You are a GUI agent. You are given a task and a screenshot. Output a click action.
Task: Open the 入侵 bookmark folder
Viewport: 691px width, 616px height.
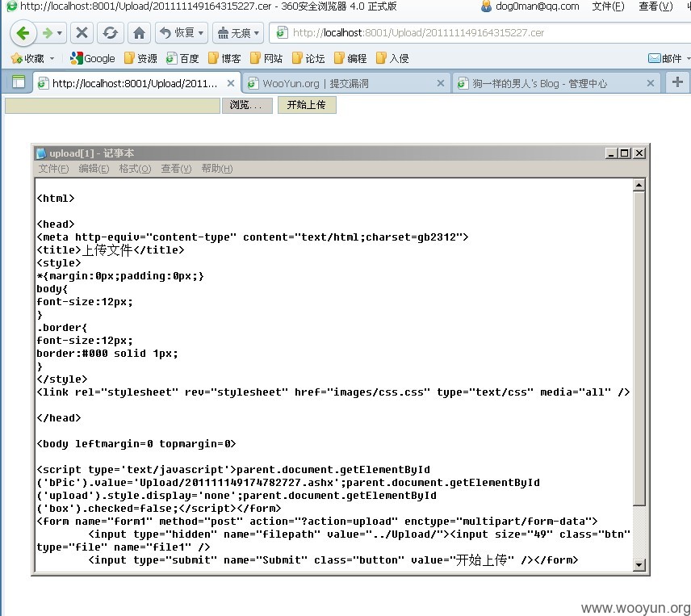[392, 58]
